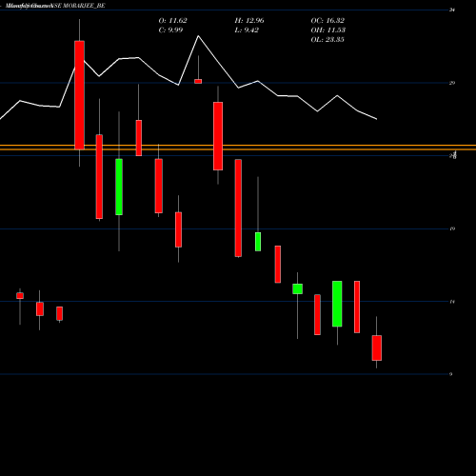Click the 19 price axis label
Screen dimensions: 476x476
(452, 228)
